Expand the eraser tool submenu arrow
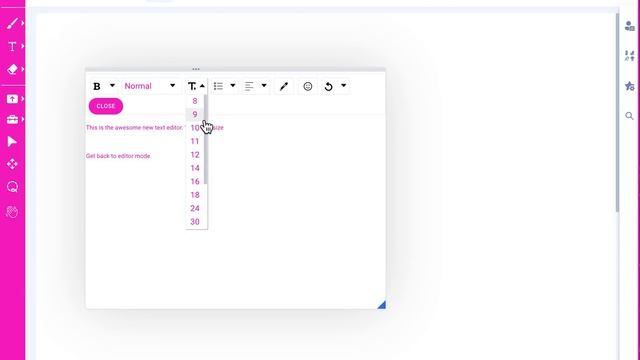Image resolution: width=640 pixels, height=360 pixels. 22,69
